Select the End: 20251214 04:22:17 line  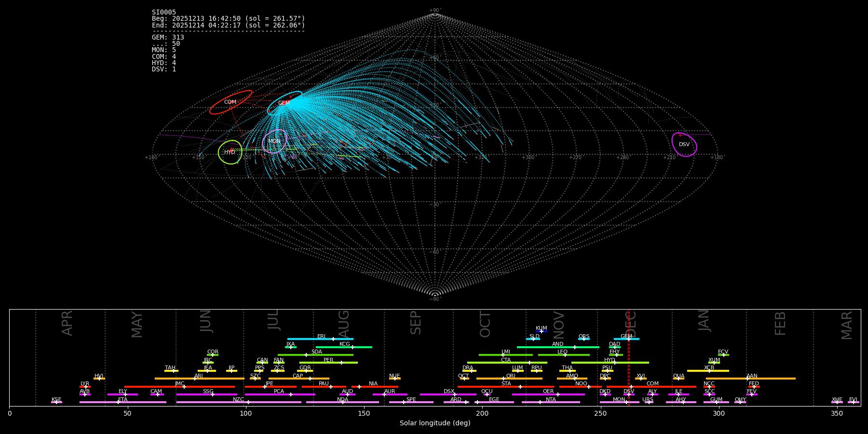click(229, 25)
